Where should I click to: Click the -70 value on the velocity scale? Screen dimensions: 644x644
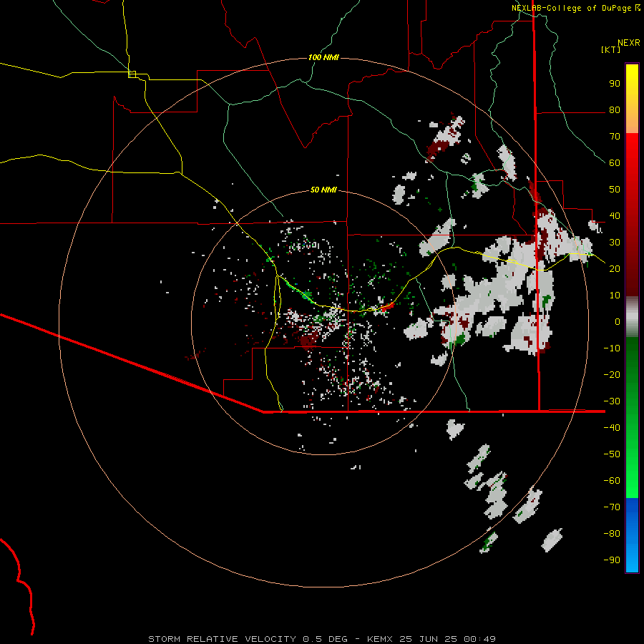612,507
